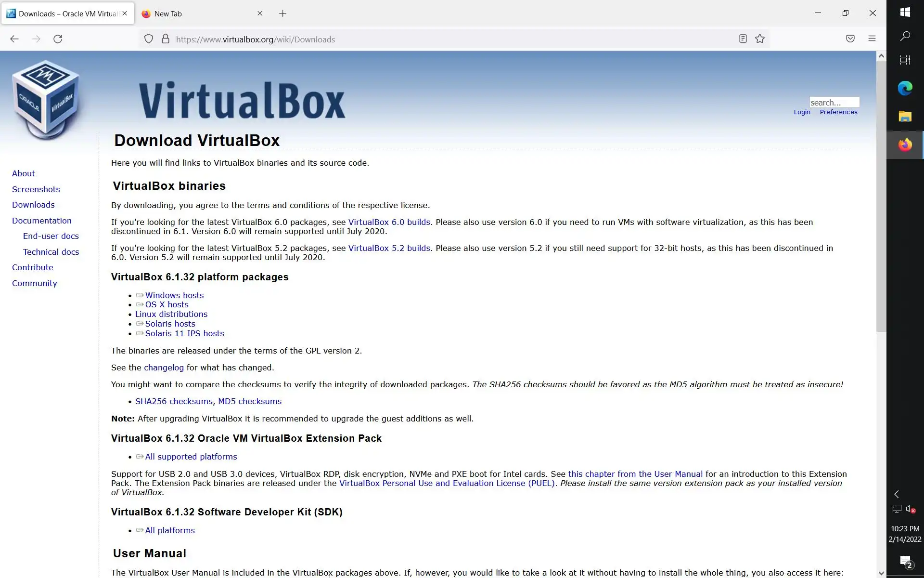Screen dimensions: 924x578
Task: Click scrollbar down arrow at bottom
Action: [x=881, y=573]
